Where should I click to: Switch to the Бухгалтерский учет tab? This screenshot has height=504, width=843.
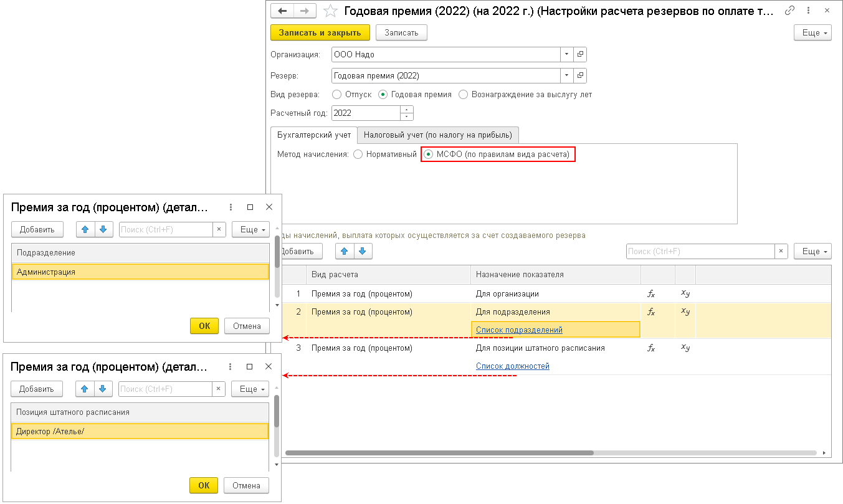[314, 135]
